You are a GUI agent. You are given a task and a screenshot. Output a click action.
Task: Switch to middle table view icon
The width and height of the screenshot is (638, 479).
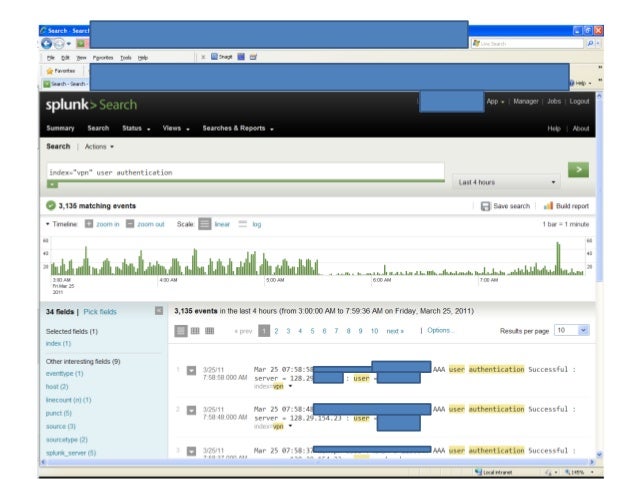pyautogui.click(x=195, y=331)
